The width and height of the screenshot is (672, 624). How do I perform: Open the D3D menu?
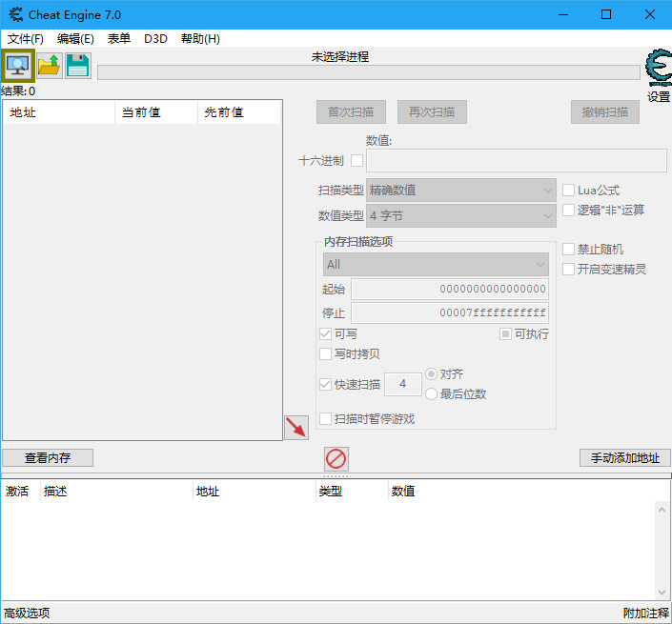click(155, 39)
